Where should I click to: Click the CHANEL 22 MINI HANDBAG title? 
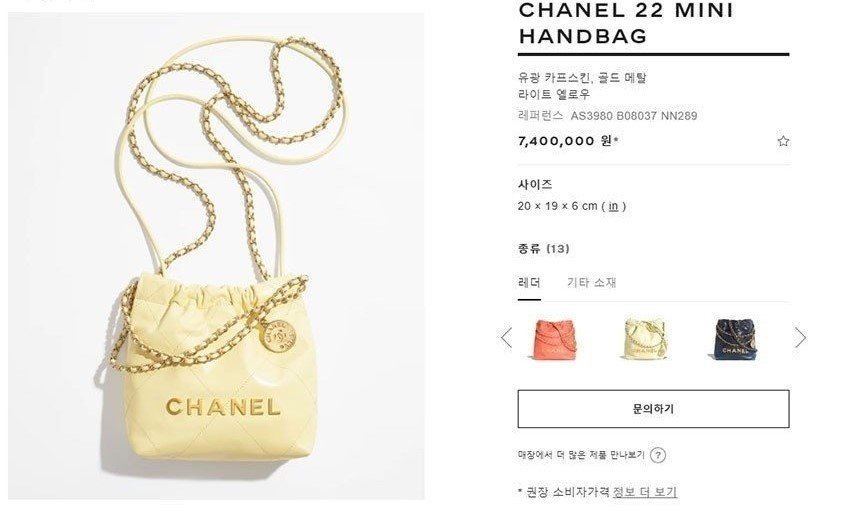click(626, 23)
